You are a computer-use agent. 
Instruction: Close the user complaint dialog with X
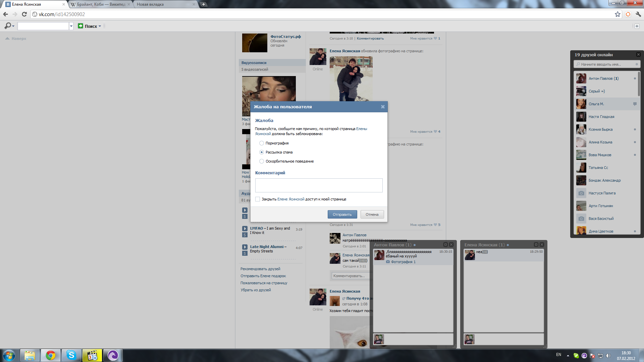click(383, 107)
